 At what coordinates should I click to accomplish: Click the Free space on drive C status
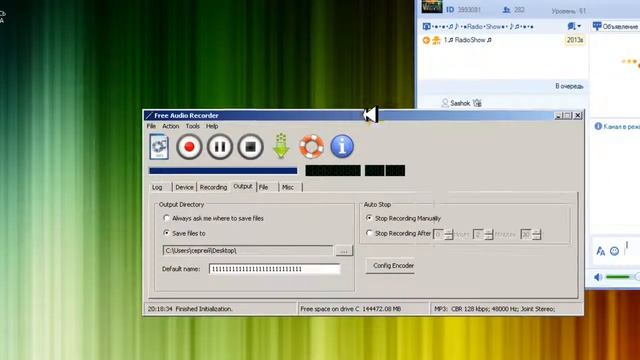tap(351, 309)
